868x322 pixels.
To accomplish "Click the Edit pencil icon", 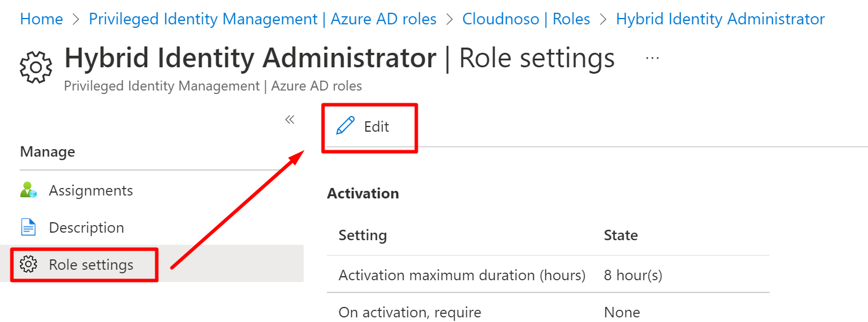I will tap(345, 126).
